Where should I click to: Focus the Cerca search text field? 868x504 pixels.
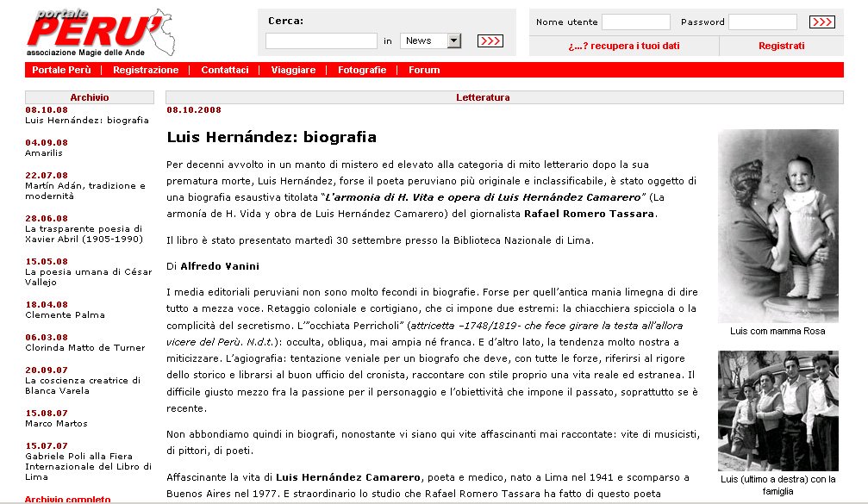[321, 41]
